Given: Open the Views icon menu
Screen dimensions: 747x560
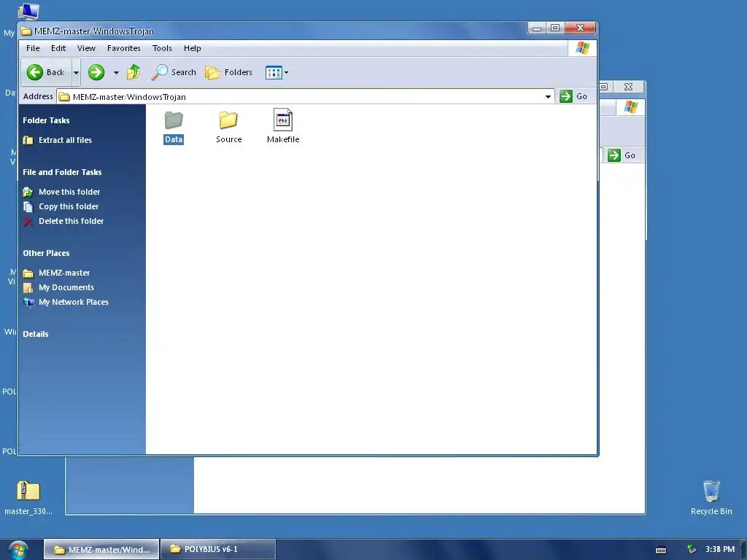Looking at the screenshot, I should [276, 73].
